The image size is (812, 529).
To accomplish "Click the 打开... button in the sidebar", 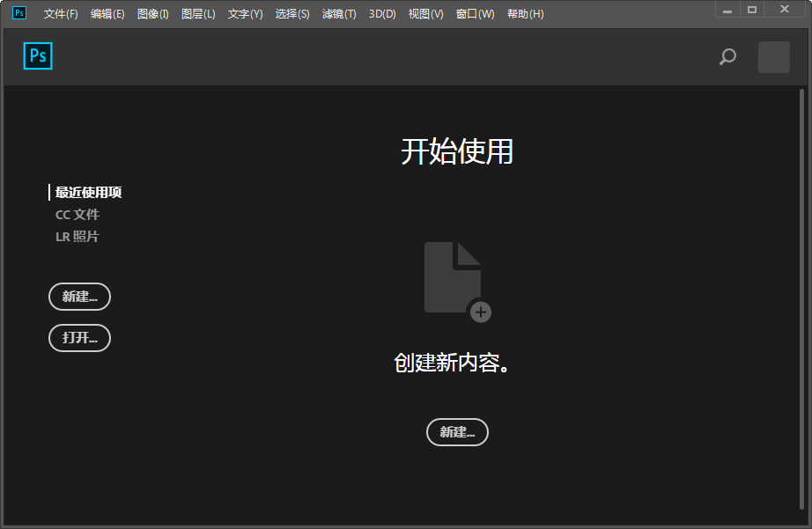I will pos(80,338).
